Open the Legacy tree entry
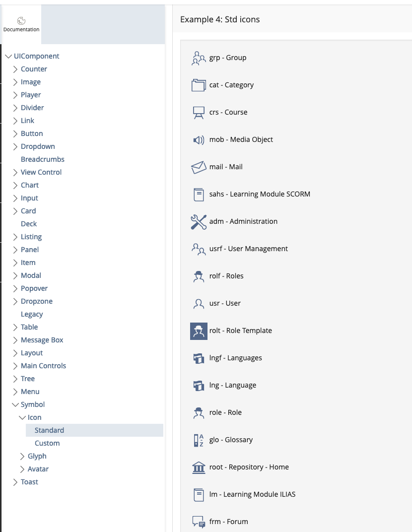Image resolution: width=412 pixels, height=532 pixels. (32, 314)
